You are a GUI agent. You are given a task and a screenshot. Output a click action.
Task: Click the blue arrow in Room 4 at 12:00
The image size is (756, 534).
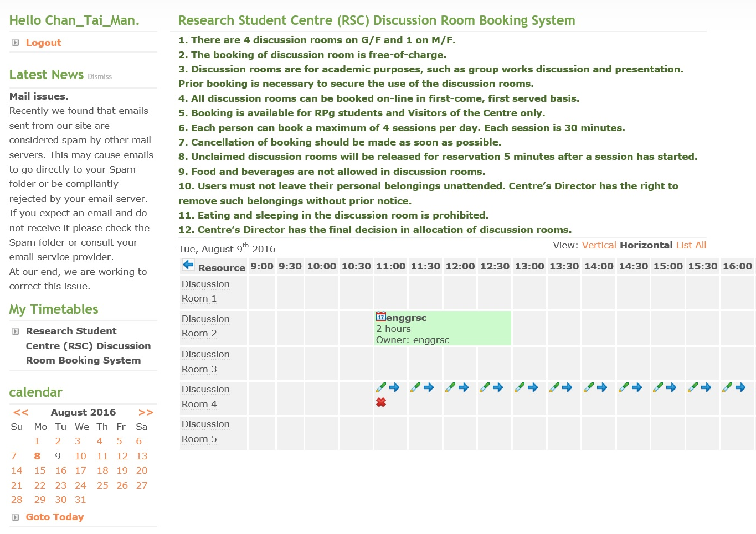pos(464,387)
